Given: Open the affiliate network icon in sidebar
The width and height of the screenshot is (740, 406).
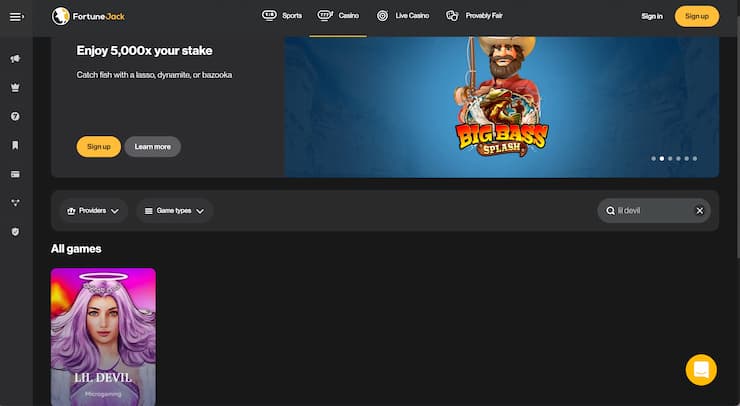Looking at the screenshot, I should (16, 203).
